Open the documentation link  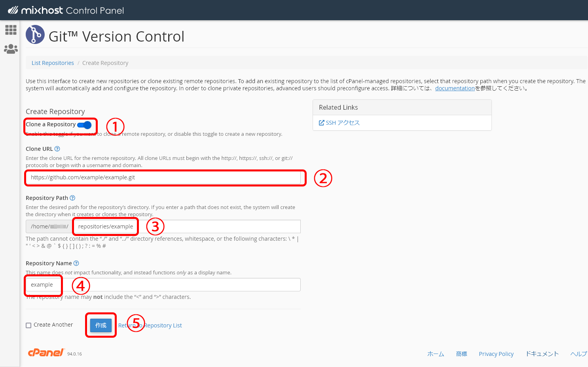click(x=455, y=88)
